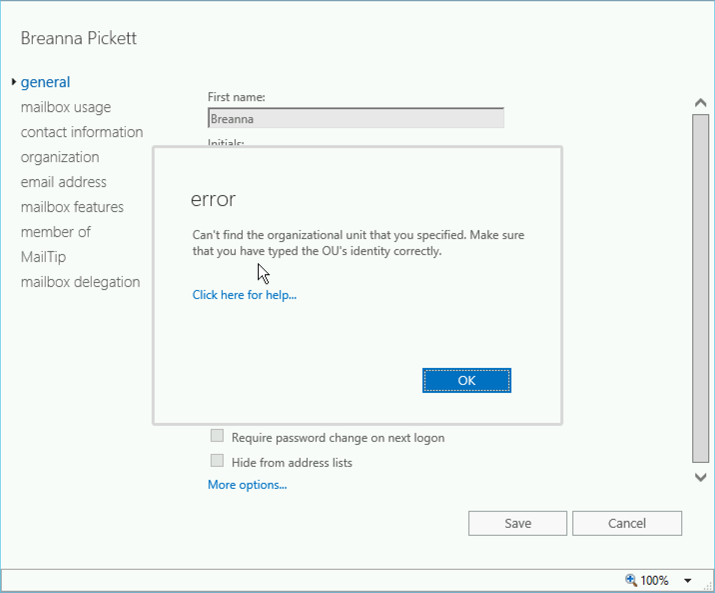Open the Click here for help link
The image size is (715, 593).
(244, 295)
